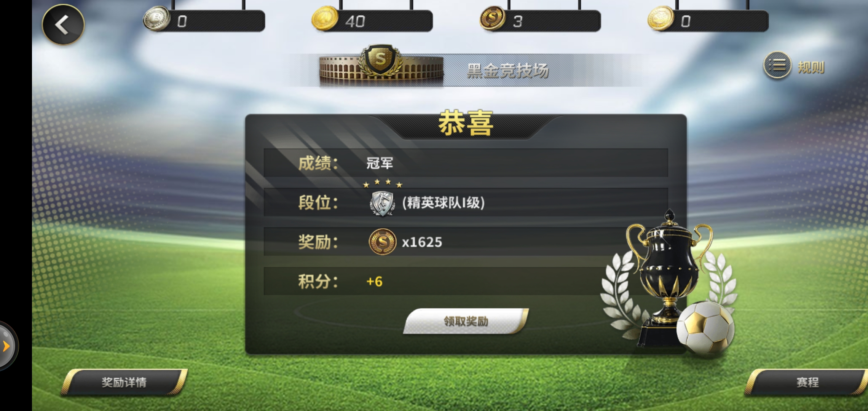Tap the x1625 reward amount
The height and width of the screenshot is (411, 868).
(x=422, y=242)
